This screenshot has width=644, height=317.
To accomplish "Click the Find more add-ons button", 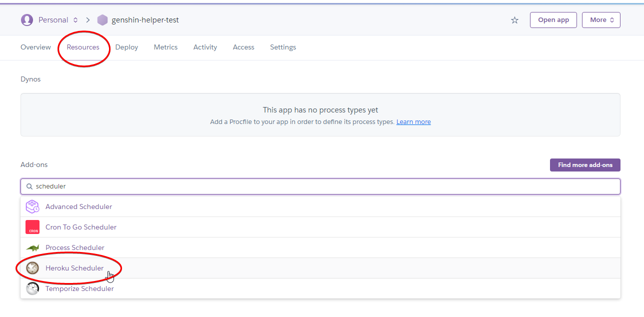I will tap(585, 165).
